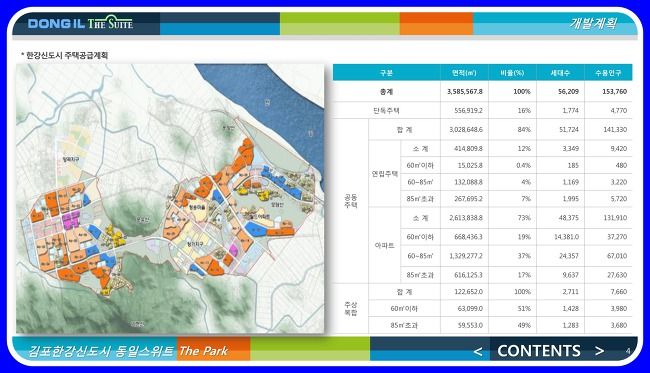Image resolution: width=650 pixels, height=373 pixels.
Task: Select households value 1,169
Action: [570, 182]
